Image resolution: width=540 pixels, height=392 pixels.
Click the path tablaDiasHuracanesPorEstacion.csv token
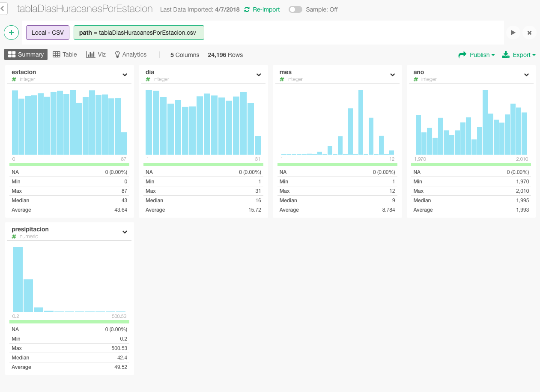(x=139, y=33)
